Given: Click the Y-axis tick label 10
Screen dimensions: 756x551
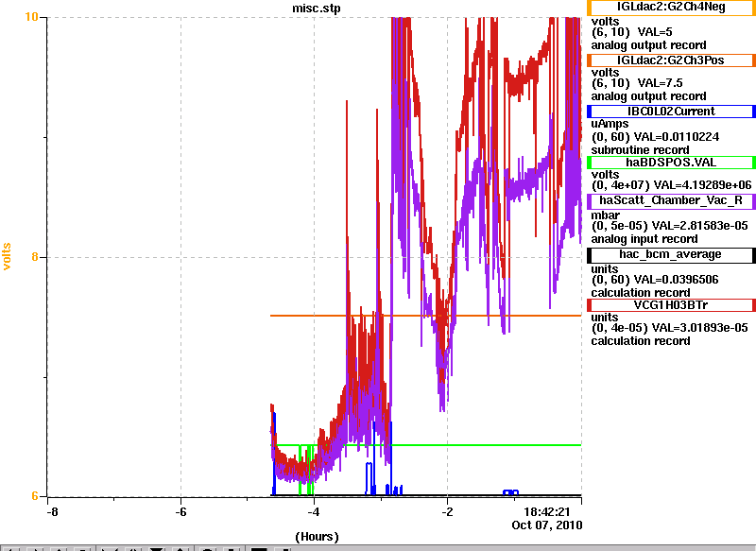Looking at the screenshot, I should [x=31, y=17].
